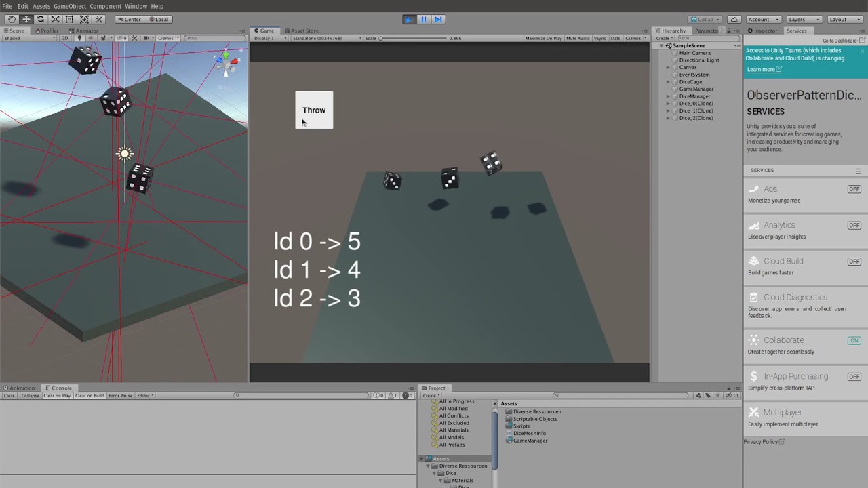Switch to the Profiler tab

pyautogui.click(x=47, y=30)
